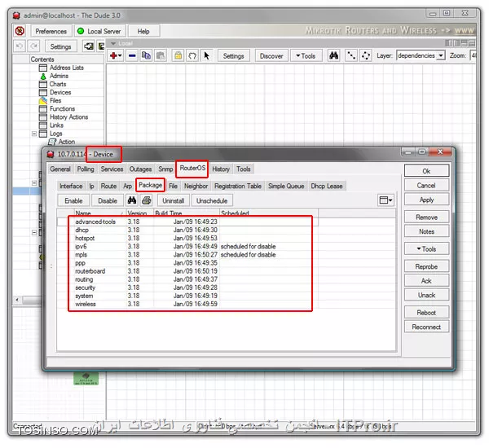Open the Arp sub-tab

128,186
